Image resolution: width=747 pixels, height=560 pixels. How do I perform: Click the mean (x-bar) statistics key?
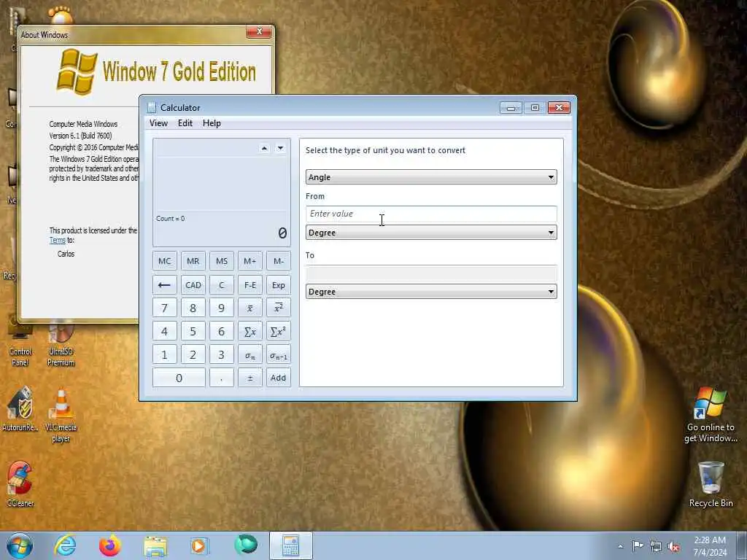[x=249, y=308]
